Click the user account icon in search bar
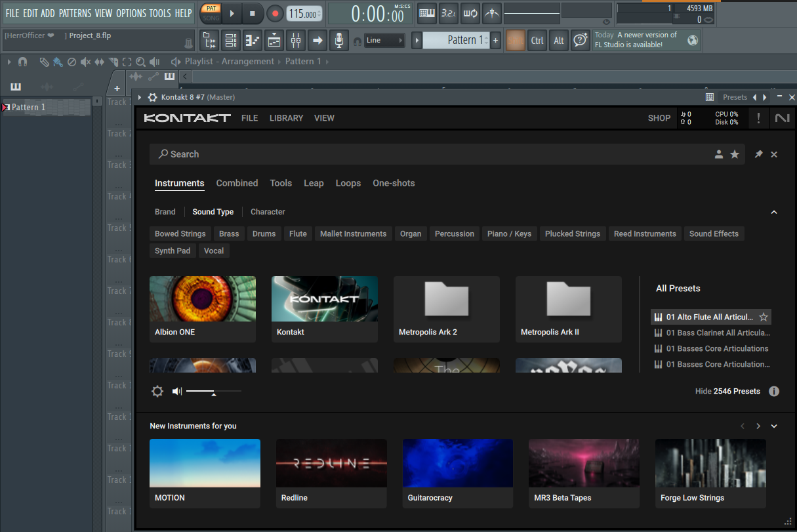This screenshot has width=797, height=532. 719,154
